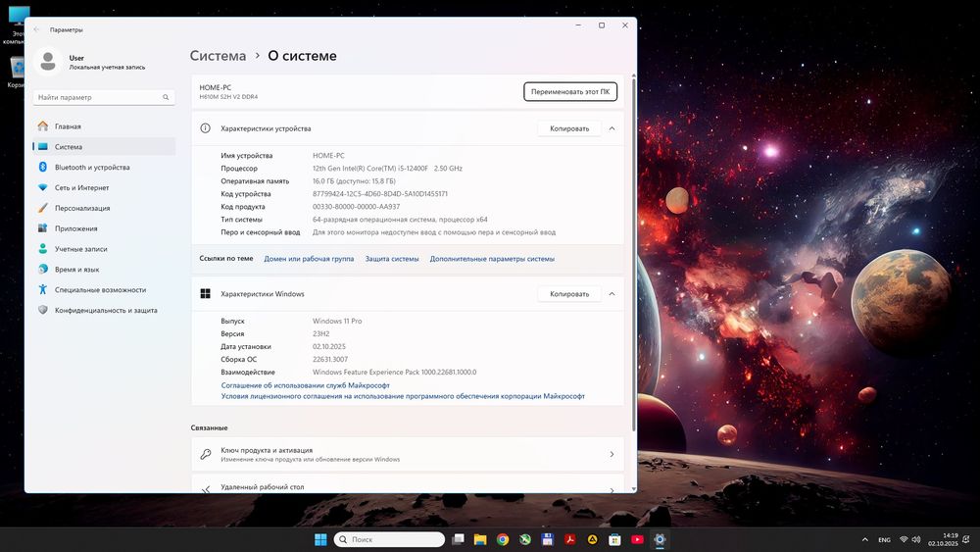Viewport: 980px width, 552px height.
Task: Open Adobe Acrobat from the taskbar
Action: (570, 539)
